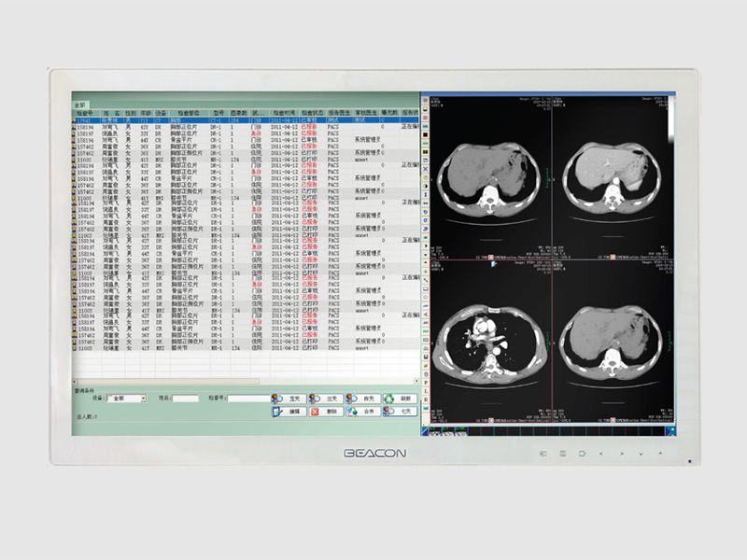The height and width of the screenshot is (560, 747).
Task: Click the 审核医生 column header
Action: click(366, 113)
